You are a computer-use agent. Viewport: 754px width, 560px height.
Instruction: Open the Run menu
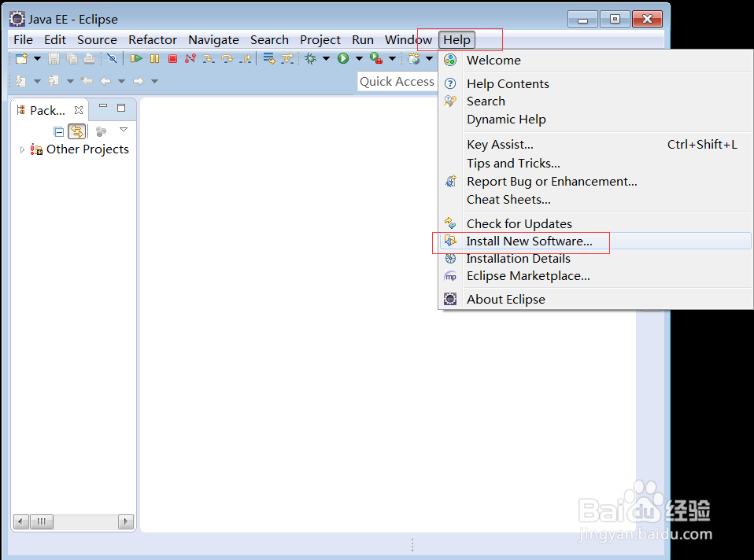(363, 40)
